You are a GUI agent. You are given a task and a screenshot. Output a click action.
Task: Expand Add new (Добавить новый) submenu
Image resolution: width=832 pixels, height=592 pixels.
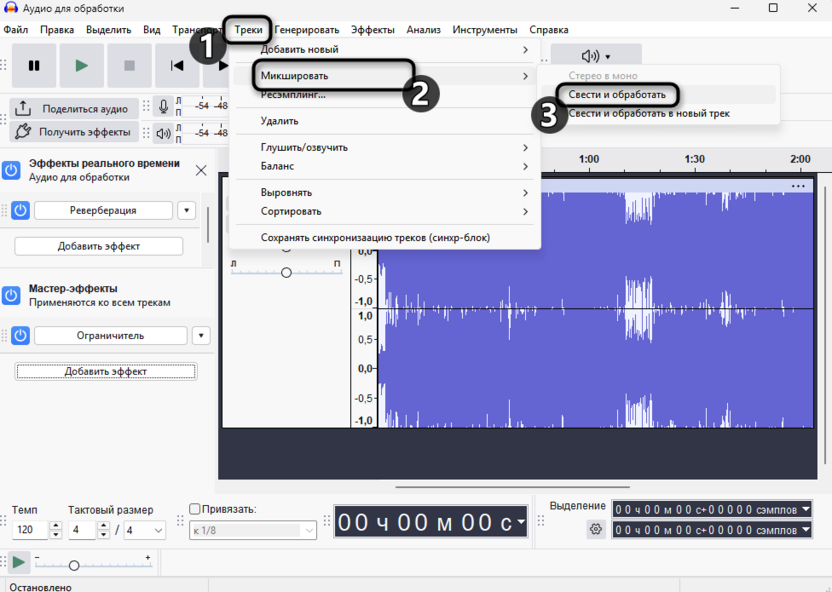[x=385, y=49]
